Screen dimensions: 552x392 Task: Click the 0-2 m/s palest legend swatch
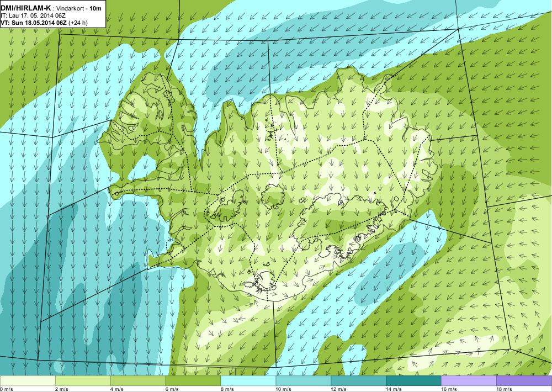pos(28,381)
